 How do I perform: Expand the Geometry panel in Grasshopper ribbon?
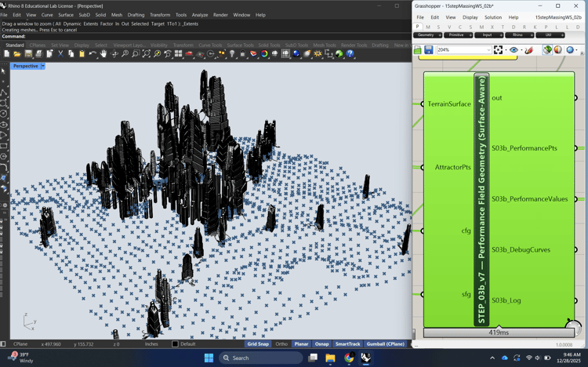(440, 35)
